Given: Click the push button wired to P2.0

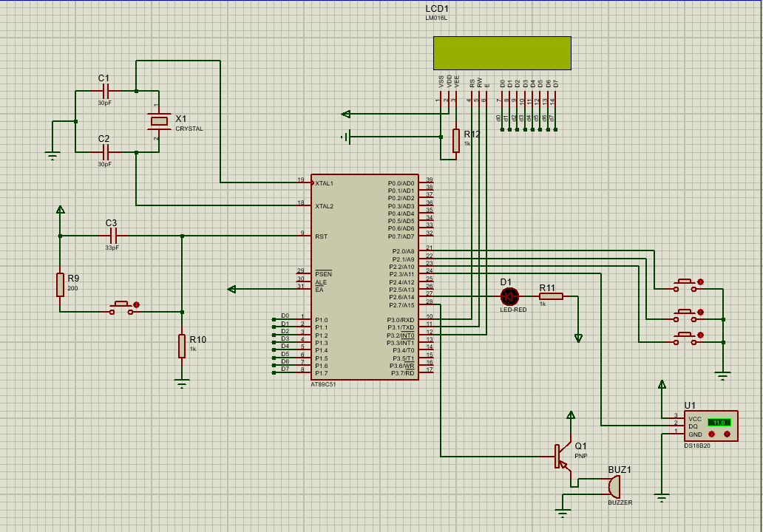Looking at the screenshot, I should coord(685,285).
